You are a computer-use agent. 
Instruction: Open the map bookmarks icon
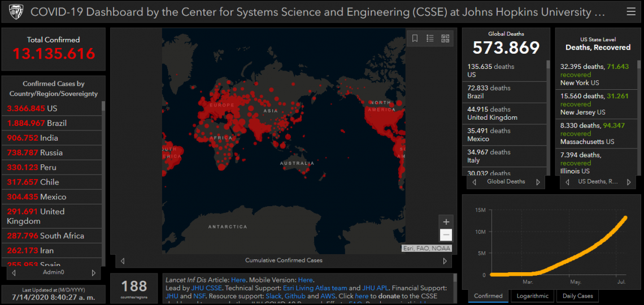415,38
